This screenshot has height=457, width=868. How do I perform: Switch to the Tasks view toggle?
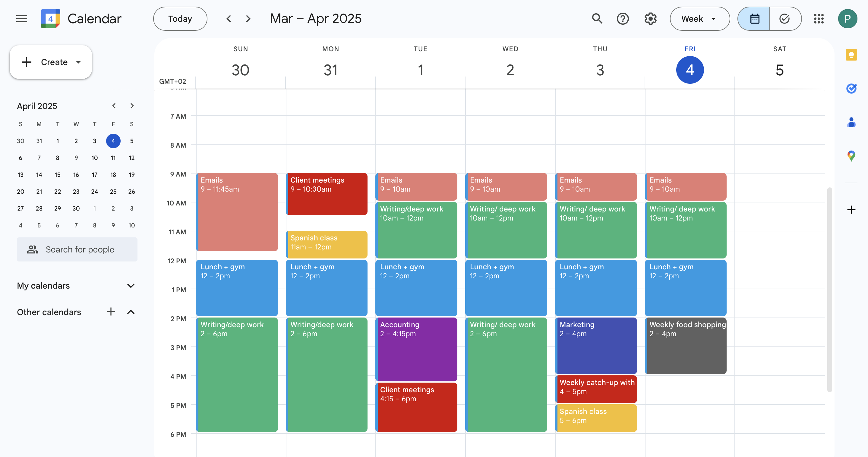click(x=785, y=18)
